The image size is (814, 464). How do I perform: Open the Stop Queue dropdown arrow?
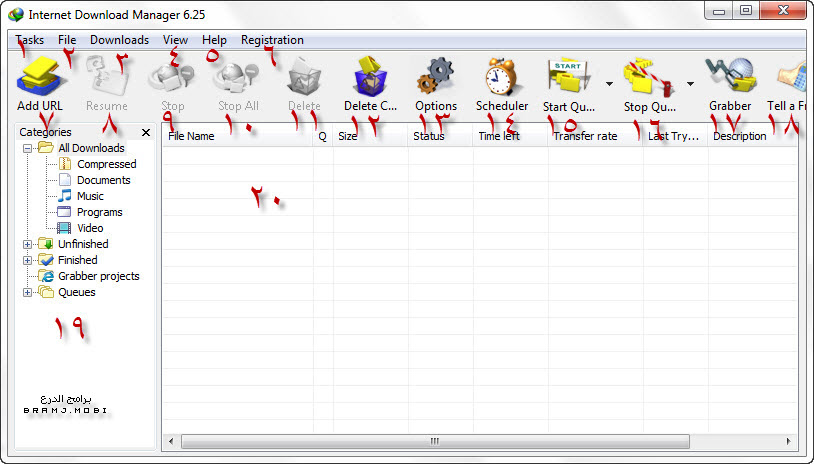pos(690,83)
